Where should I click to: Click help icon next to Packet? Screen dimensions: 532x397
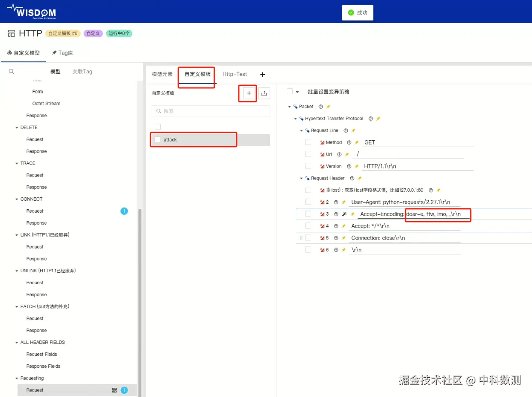tap(321, 106)
